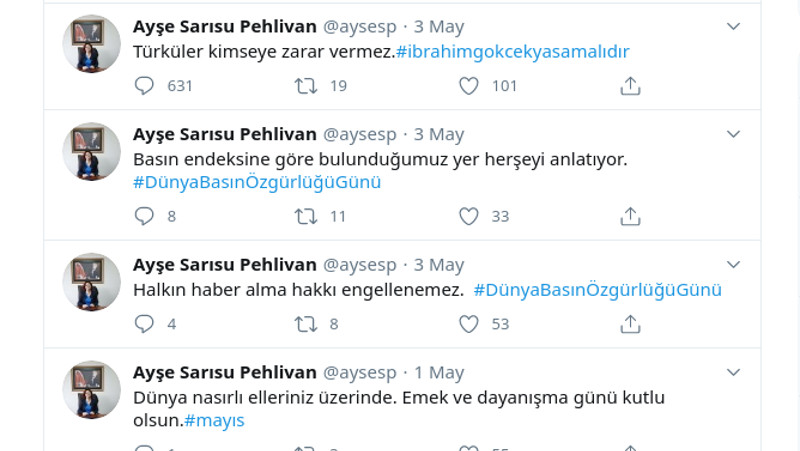Share the #ibrahimgokcekyasamalıdır tweet

pyautogui.click(x=630, y=86)
